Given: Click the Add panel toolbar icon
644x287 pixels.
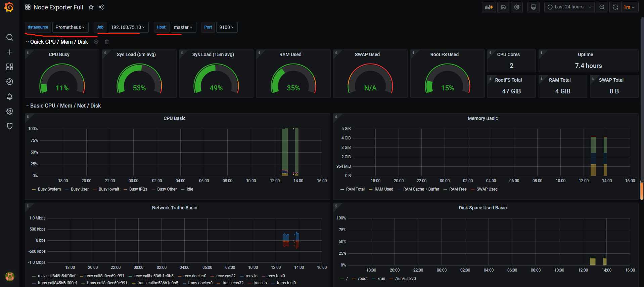Looking at the screenshot, I should 489,7.
